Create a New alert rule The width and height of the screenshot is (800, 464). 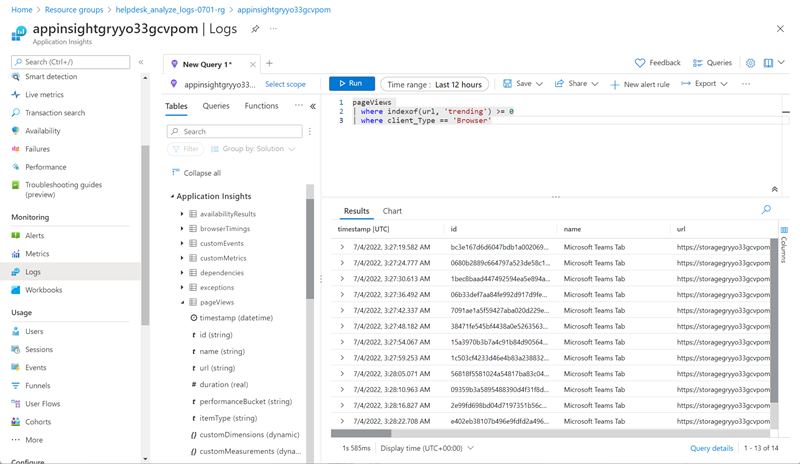click(x=640, y=84)
